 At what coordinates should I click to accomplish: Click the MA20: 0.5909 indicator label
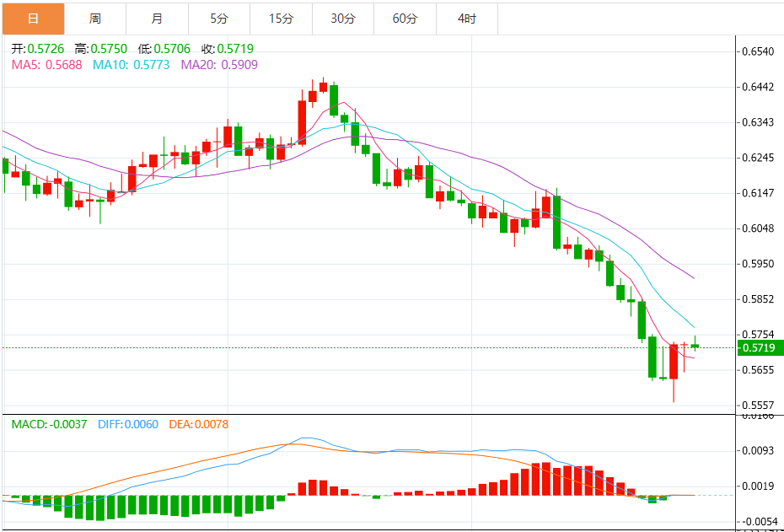click(x=219, y=65)
